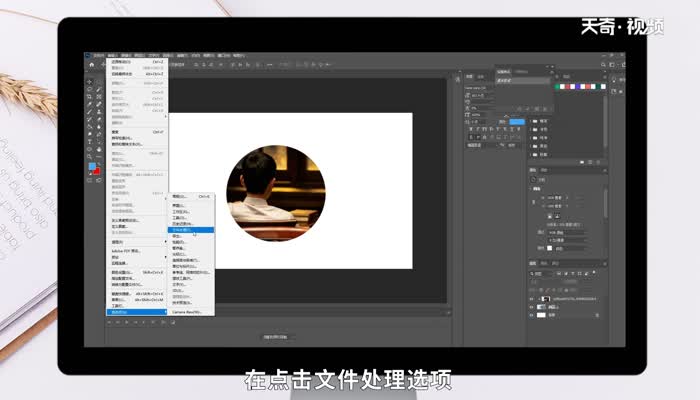The width and height of the screenshot is (700, 400).
Task: Choose Camera Raw in Preferences submenu
Action: [186, 312]
